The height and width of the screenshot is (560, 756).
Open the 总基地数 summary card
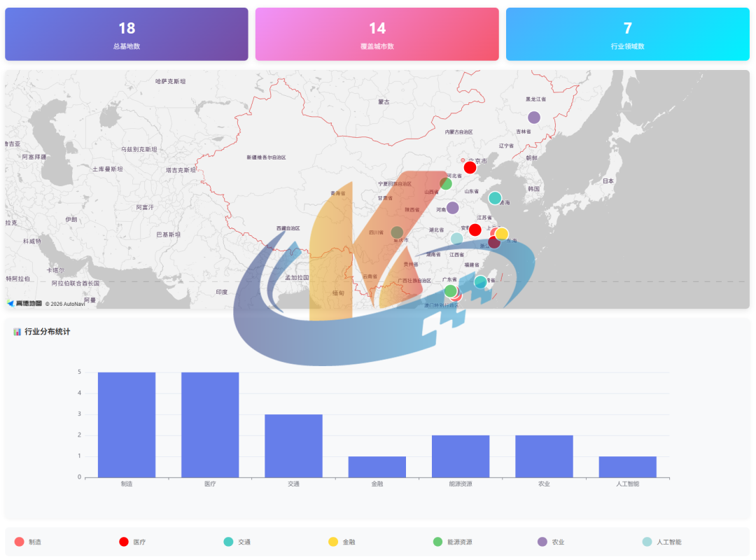pyautogui.click(x=127, y=34)
